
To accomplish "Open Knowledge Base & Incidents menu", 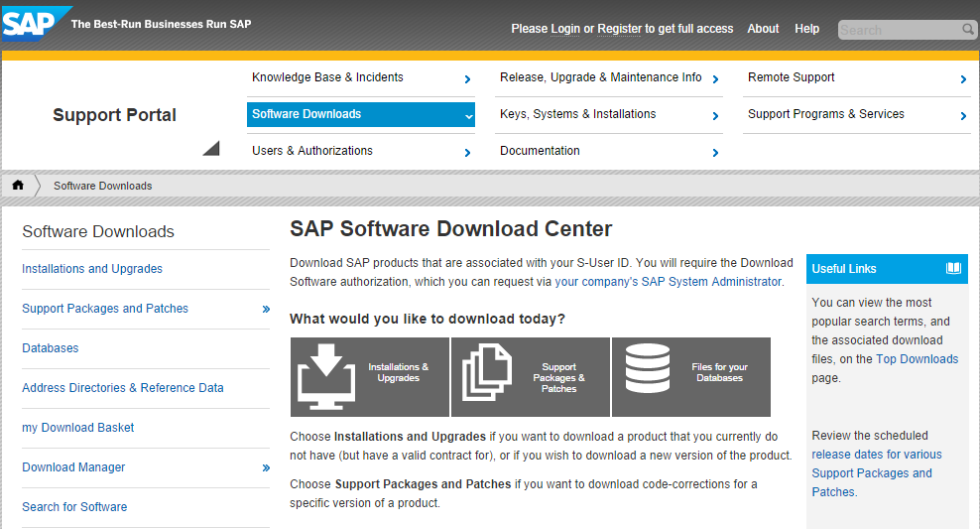I will tap(361, 78).
